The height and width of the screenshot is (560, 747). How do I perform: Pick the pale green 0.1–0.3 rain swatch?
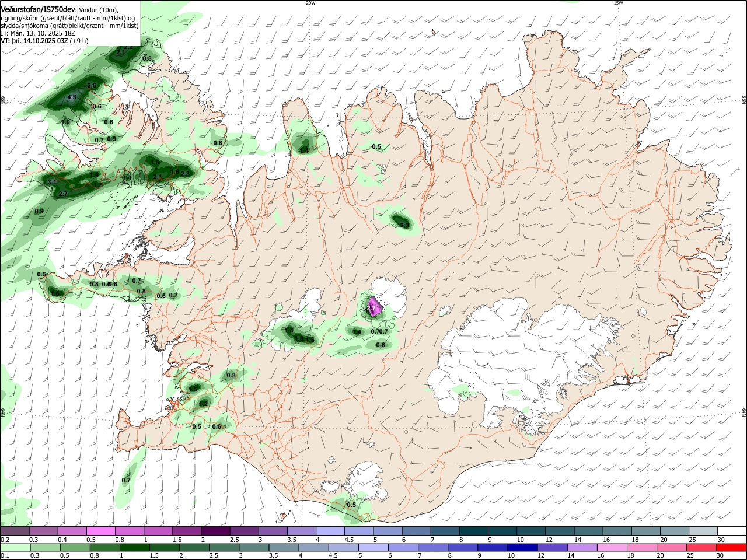[15, 547]
